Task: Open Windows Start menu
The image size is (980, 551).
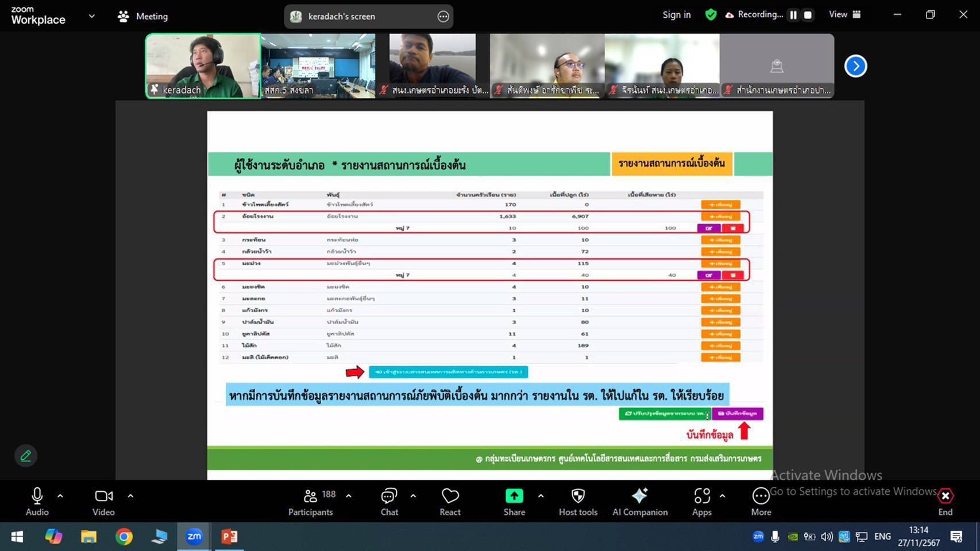Action: (x=17, y=537)
